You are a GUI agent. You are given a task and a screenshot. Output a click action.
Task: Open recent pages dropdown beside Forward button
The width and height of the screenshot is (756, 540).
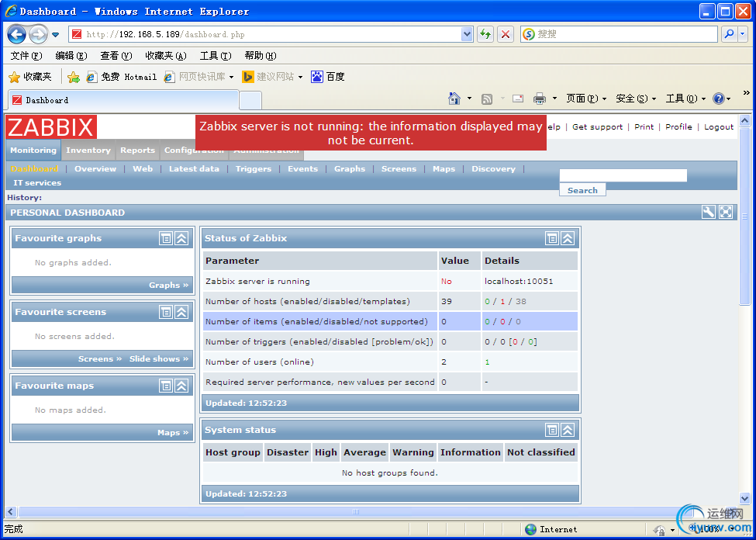click(x=56, y=35)
